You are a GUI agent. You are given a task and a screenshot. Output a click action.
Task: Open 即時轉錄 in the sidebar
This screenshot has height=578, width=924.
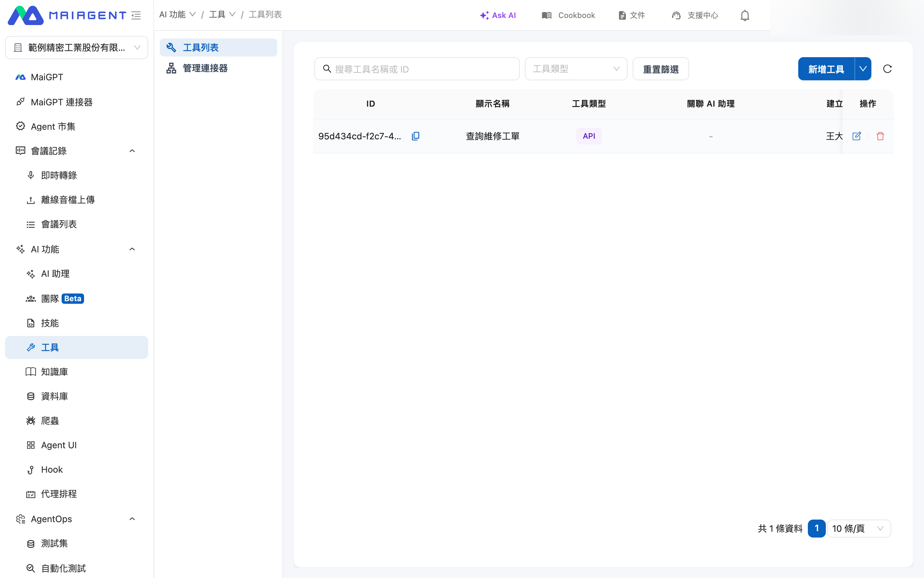coord(77,175)
